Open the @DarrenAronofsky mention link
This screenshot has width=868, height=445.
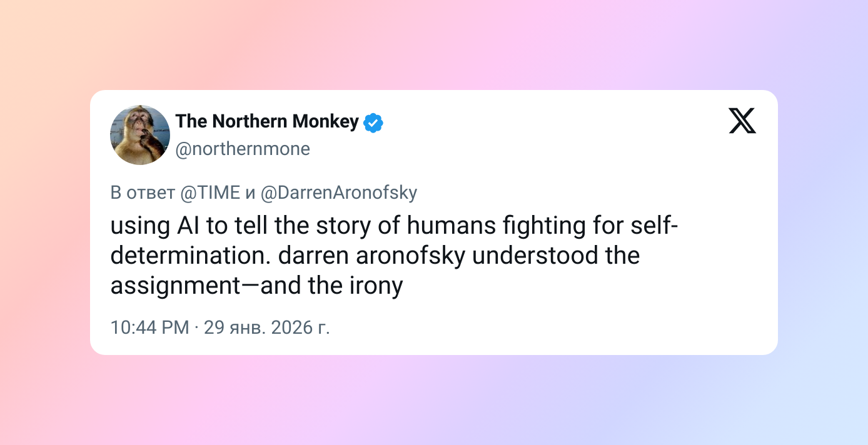click(338, 193)
